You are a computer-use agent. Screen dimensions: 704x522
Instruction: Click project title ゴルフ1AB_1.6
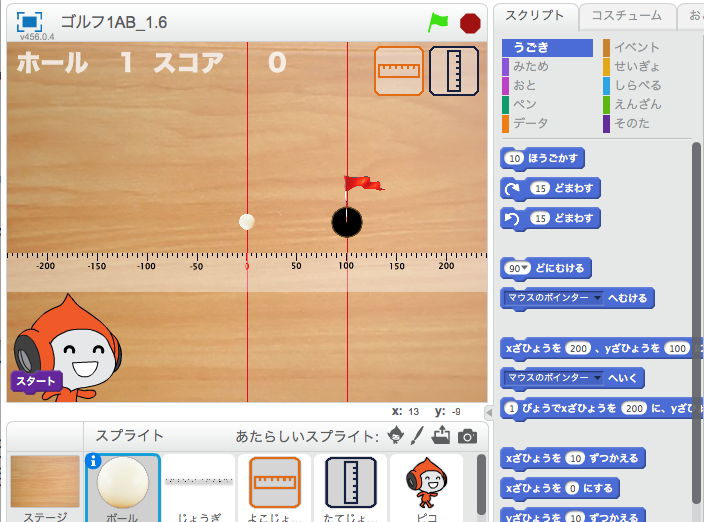[x=114, y=22]
